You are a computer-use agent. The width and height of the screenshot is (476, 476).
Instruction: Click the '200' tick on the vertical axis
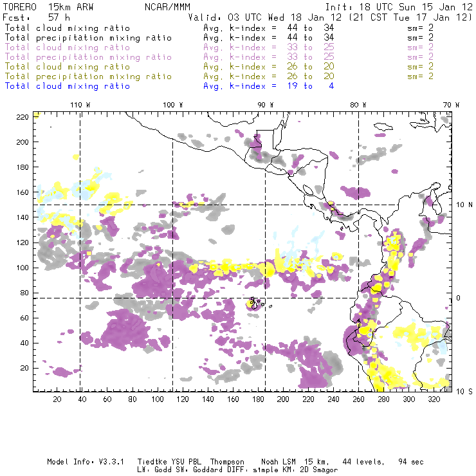click(x=23, y=142)
